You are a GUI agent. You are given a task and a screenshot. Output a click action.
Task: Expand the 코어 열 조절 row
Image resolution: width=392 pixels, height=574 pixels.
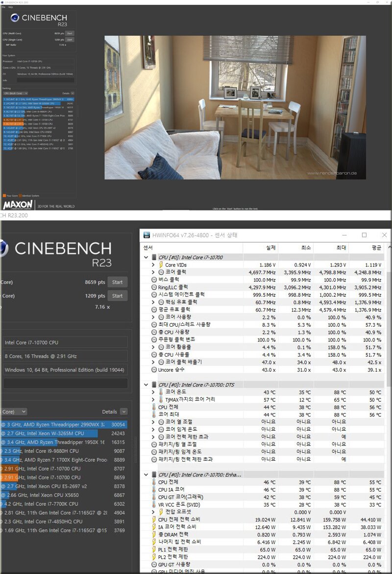153,422
